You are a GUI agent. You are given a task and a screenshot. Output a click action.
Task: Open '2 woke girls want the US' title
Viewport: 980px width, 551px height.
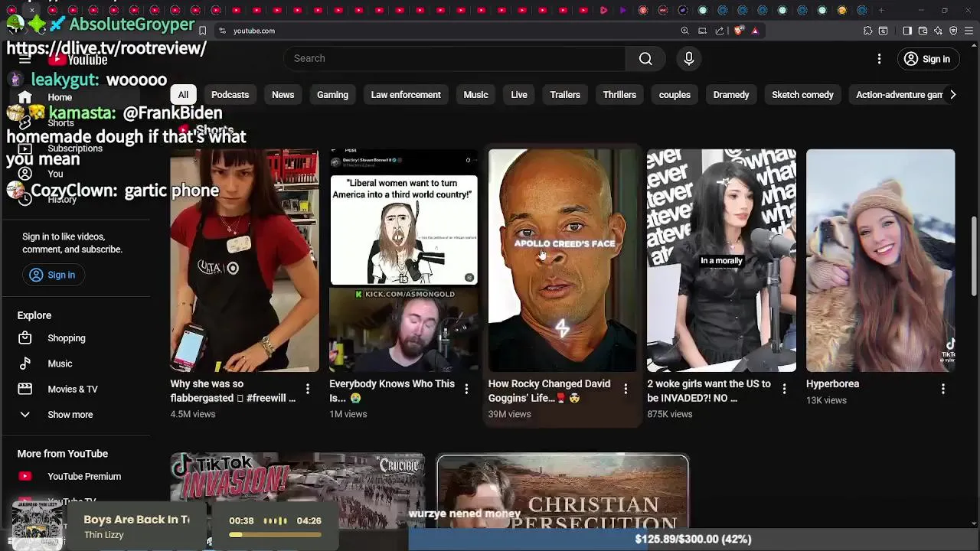pos(709,391)
